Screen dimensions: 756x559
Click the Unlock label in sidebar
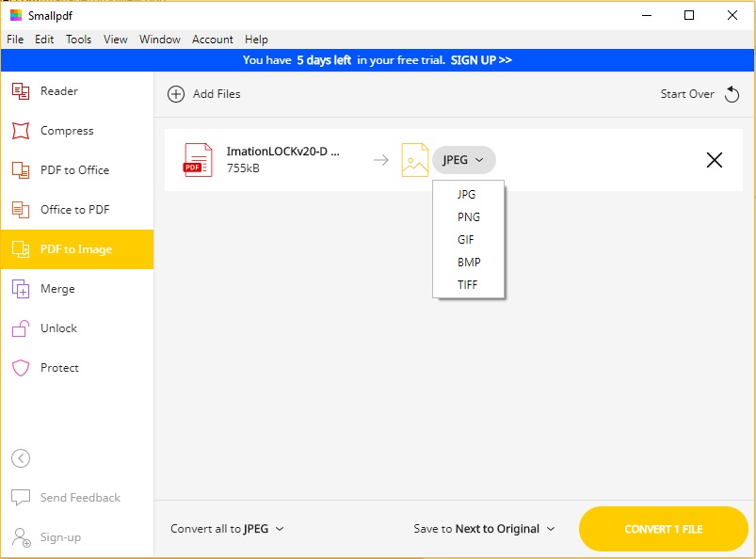pyautogui.click(x=58, y=328)
